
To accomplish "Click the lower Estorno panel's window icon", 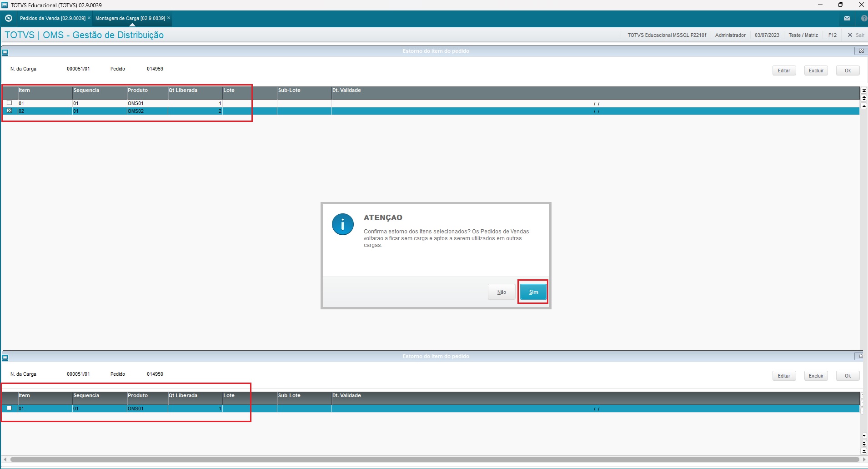I will coord(5,358).
